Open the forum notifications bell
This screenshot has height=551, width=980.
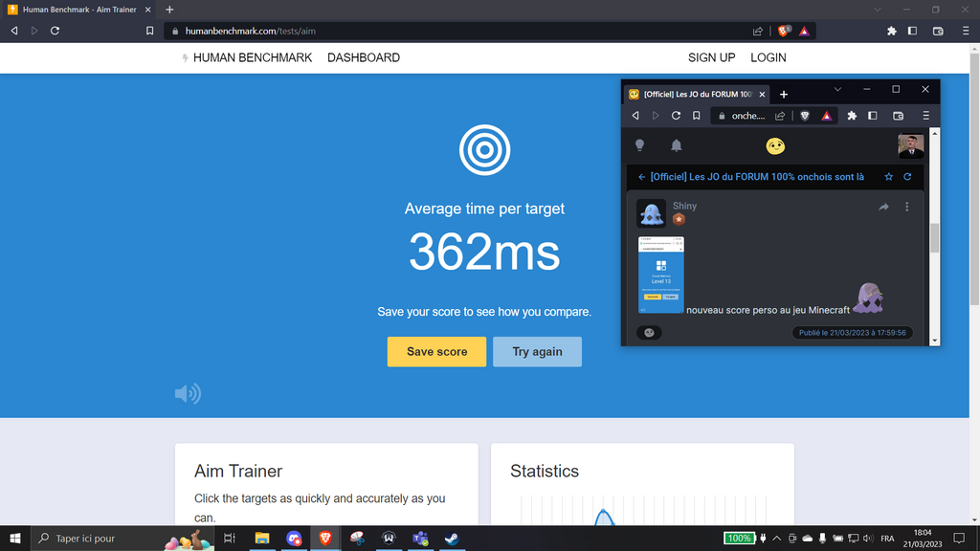point(677,145)
